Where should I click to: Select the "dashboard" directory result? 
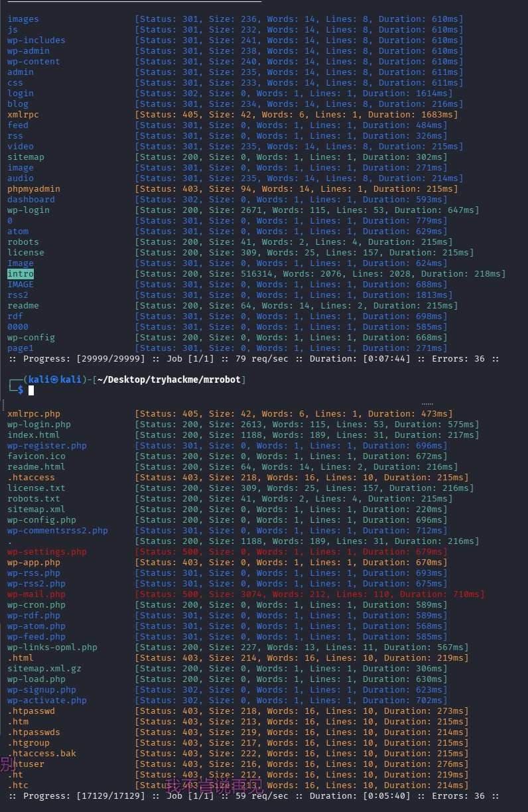[x=31, y=200]
